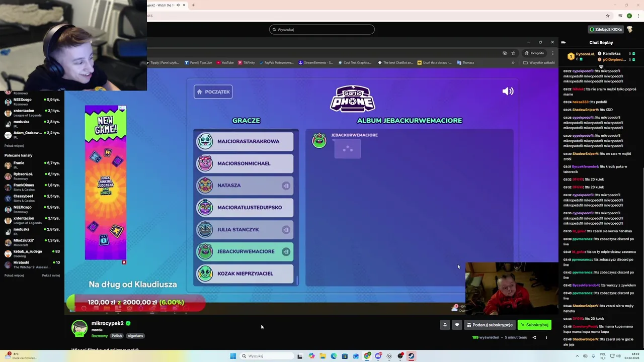Turn on notifications with the bell icon

coord(445,325)
